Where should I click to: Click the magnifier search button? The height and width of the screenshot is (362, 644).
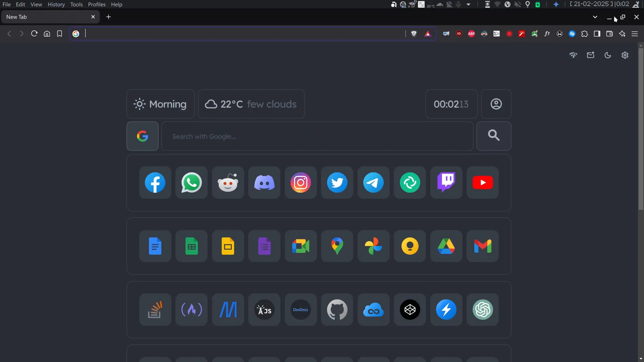click(x=494, y=136)
